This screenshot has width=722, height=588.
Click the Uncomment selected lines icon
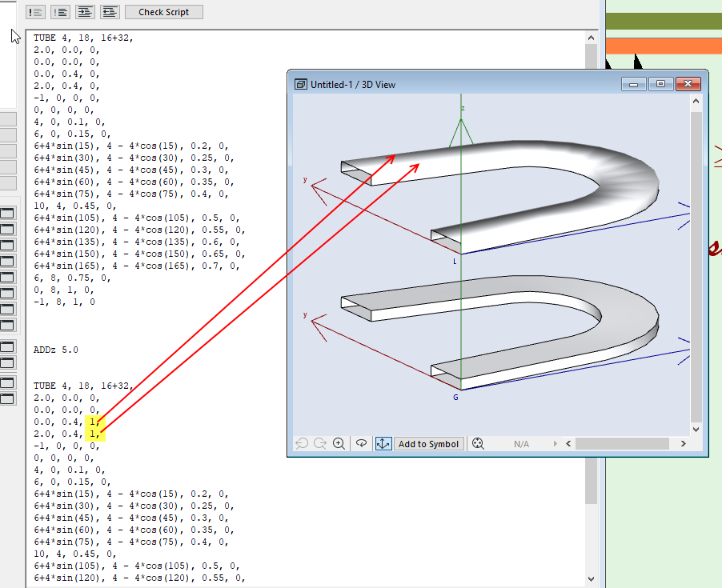(x=60, y=12)
